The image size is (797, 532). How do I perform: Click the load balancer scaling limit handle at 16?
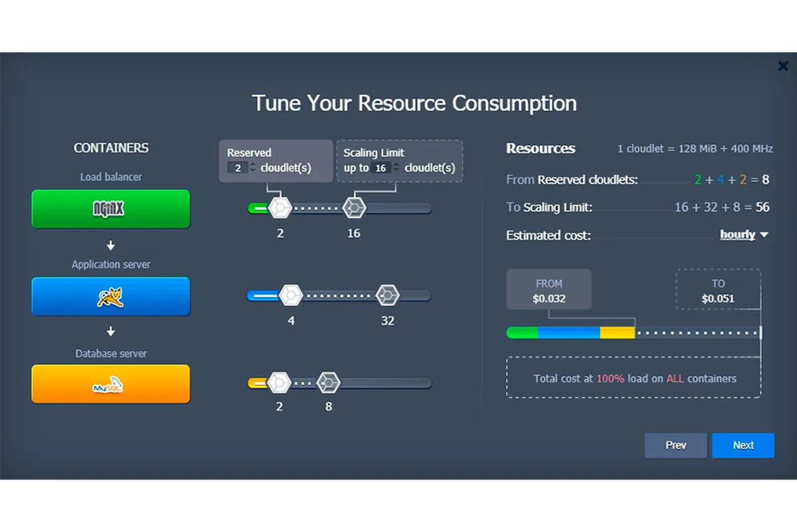(354, 209)
